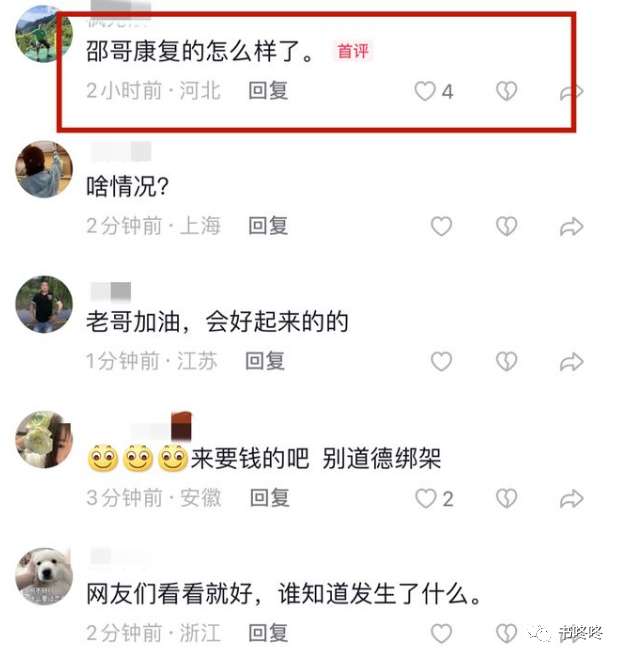622x659 pixels.
Task: Like the 老哥加油 comment
Action: click(x=441, y=361)
